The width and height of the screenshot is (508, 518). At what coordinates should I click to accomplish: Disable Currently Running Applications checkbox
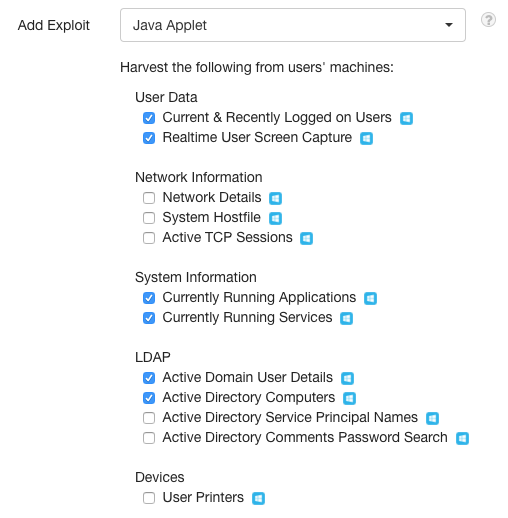pyautogui.click(x=149, y=298)
